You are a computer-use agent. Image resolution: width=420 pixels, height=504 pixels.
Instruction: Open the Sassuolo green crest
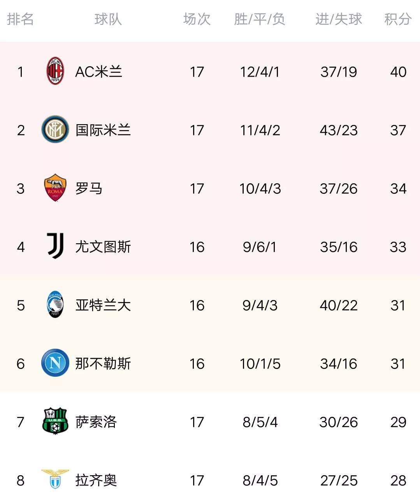pyautogui.click(x=55, y=421)
